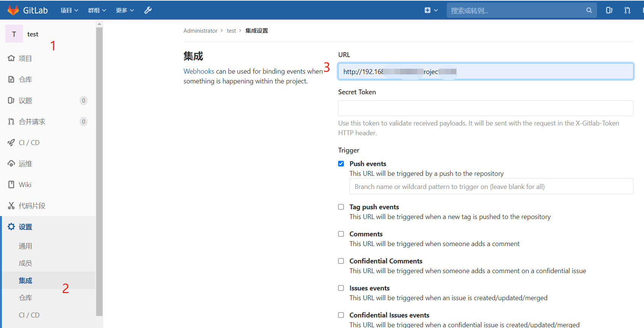The width and height of the screenshot is (644, 328).
Task: Click the Confidential Comments label
Action: [386, 261]
